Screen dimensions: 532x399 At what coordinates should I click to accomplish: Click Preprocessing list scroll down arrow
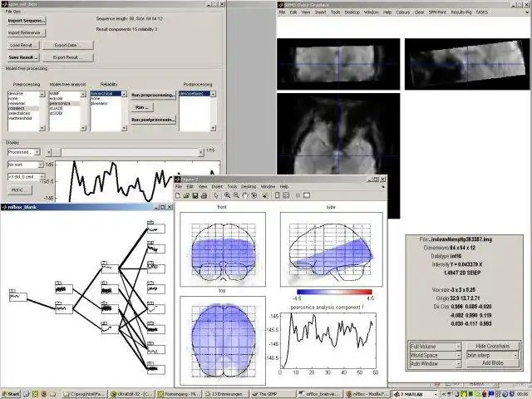pyautogui.click(x=42, y=128)
